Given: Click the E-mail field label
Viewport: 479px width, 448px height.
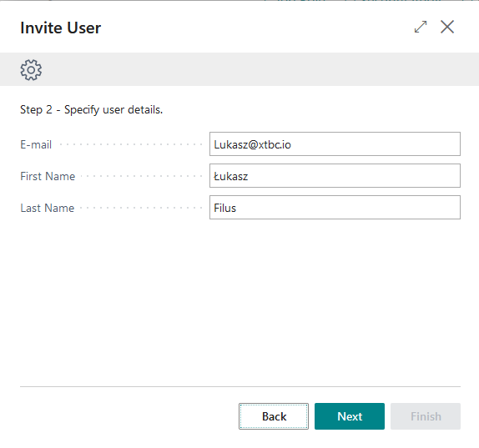Looking at the screenshot, I should tap(36, 144).
